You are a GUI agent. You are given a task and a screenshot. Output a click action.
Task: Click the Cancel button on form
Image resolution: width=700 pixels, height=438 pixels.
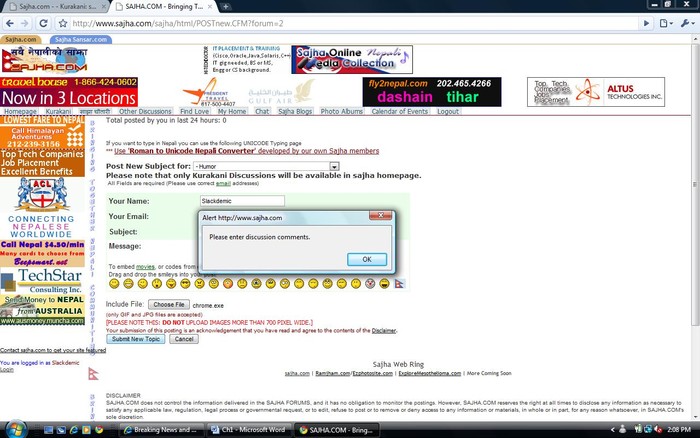point(183,339)
